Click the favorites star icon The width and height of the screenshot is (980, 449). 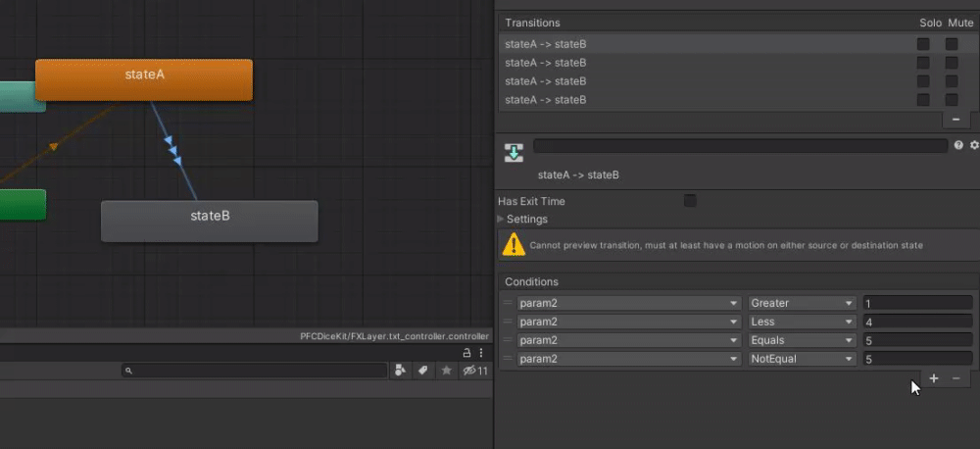pos(446,371)
